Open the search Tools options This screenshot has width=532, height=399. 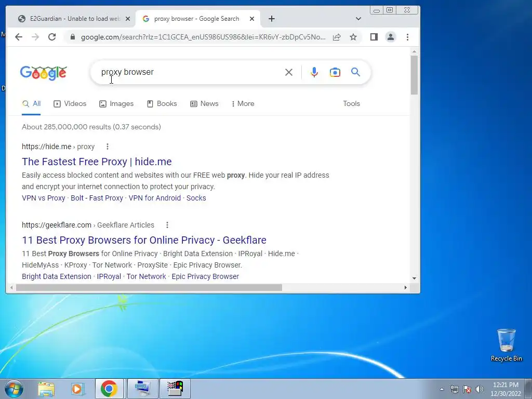point(352,104)
